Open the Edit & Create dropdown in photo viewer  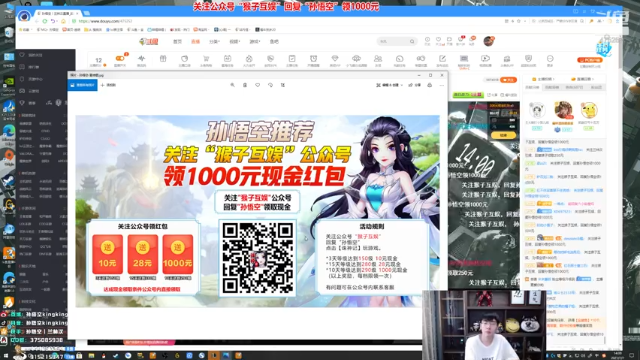point(389,85)
